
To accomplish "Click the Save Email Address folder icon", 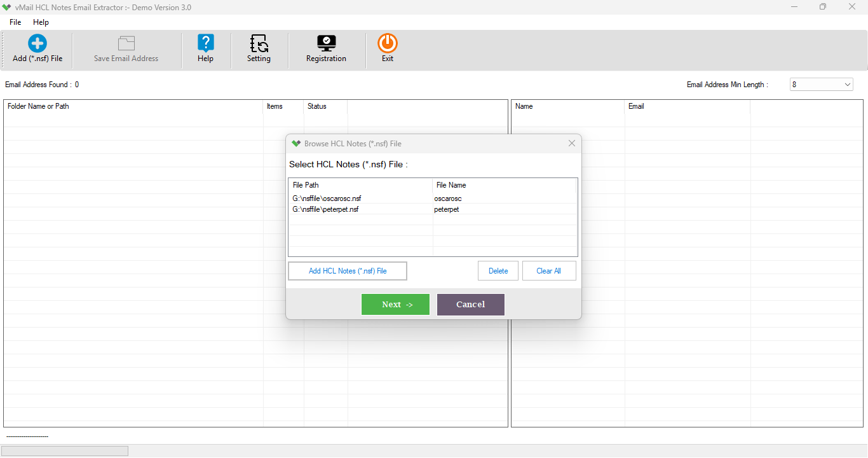I will [x=126, y=43].
